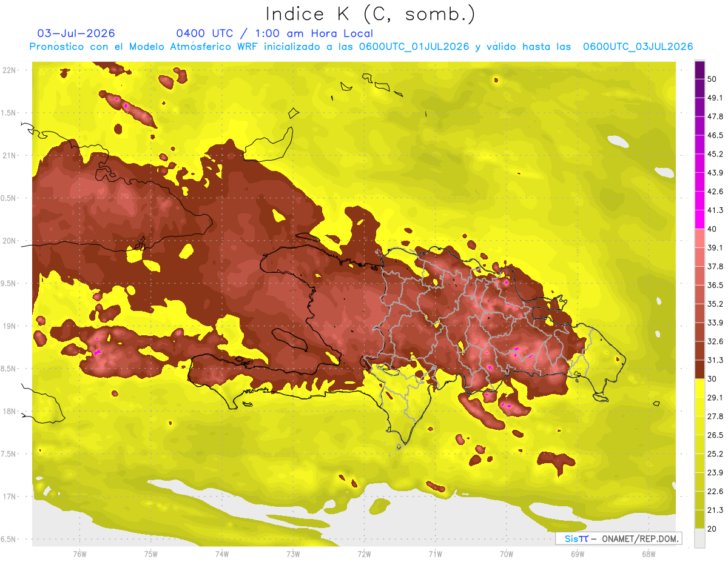Click the 21N latitude label
This screenshot has width=728, height=562.
click(10, 155)
